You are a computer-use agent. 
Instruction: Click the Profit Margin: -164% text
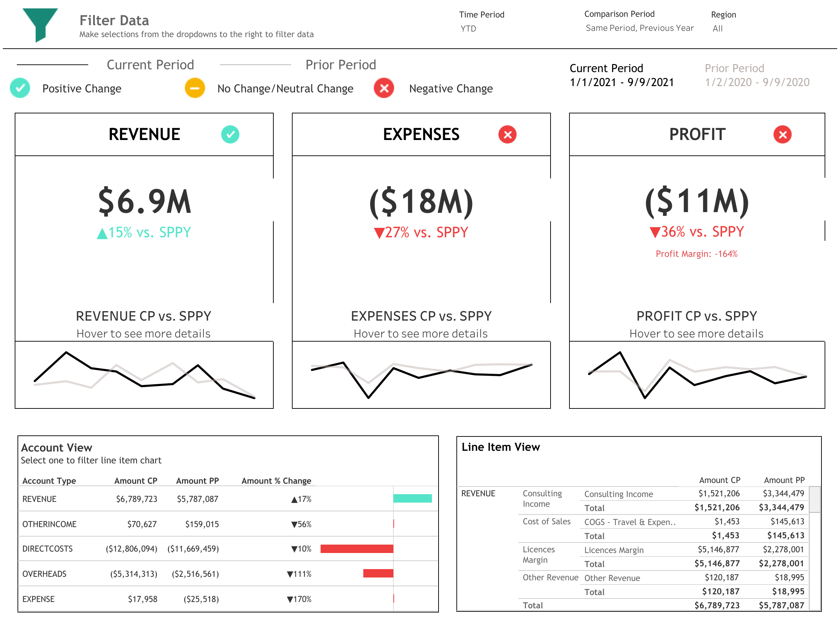696,254
